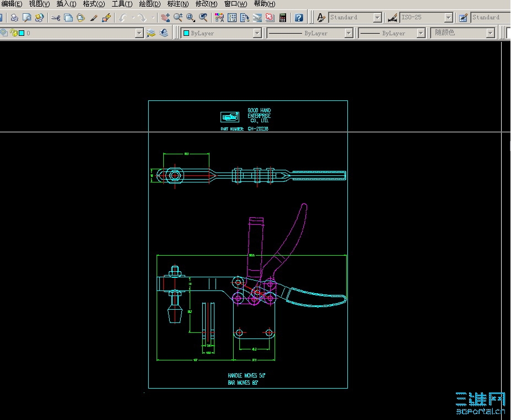Open the Dimension Style manager icon
The image size is (511, 420).
[x=392, y=18]
